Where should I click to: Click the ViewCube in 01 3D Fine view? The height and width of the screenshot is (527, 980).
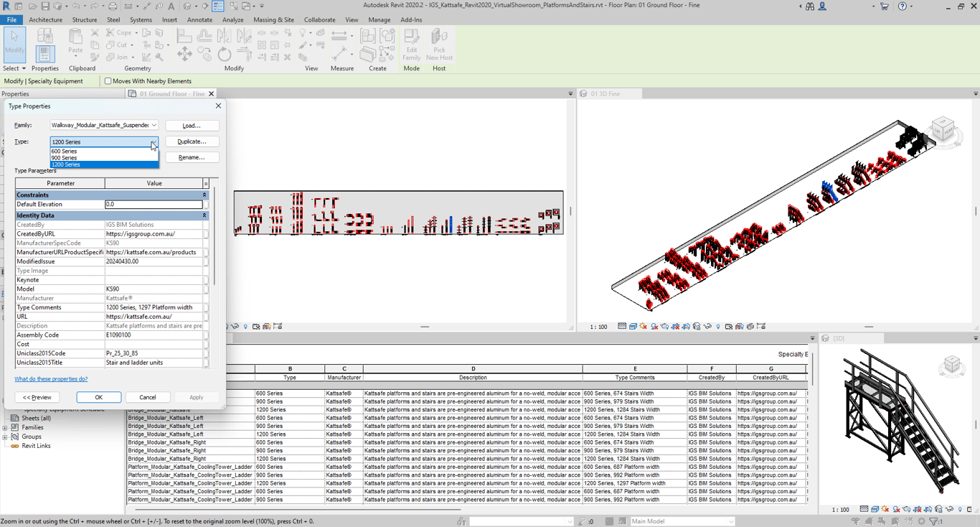(943, 131)
